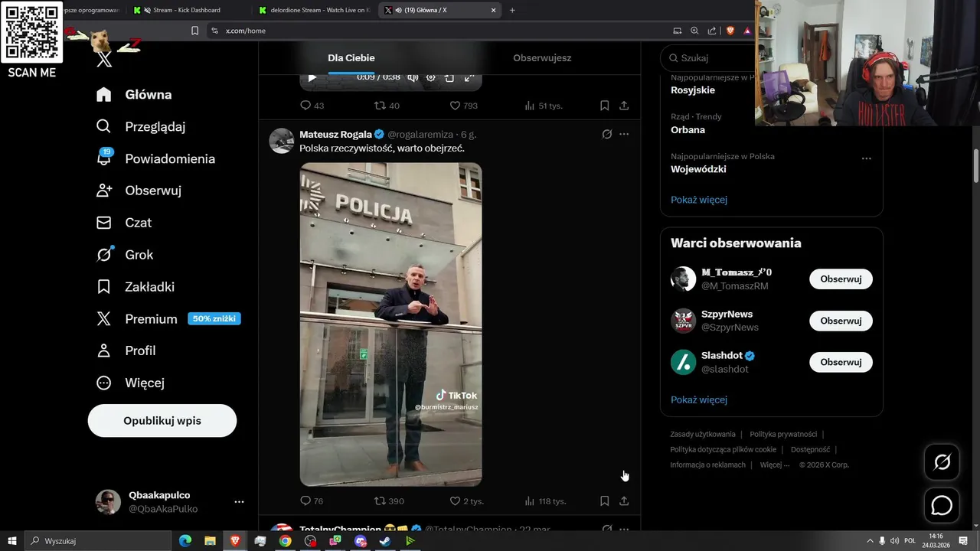Viewport: 980px width, 551px height.
Task: Open Obserwuj in the sidebar menu
Action: pos(138,191)
